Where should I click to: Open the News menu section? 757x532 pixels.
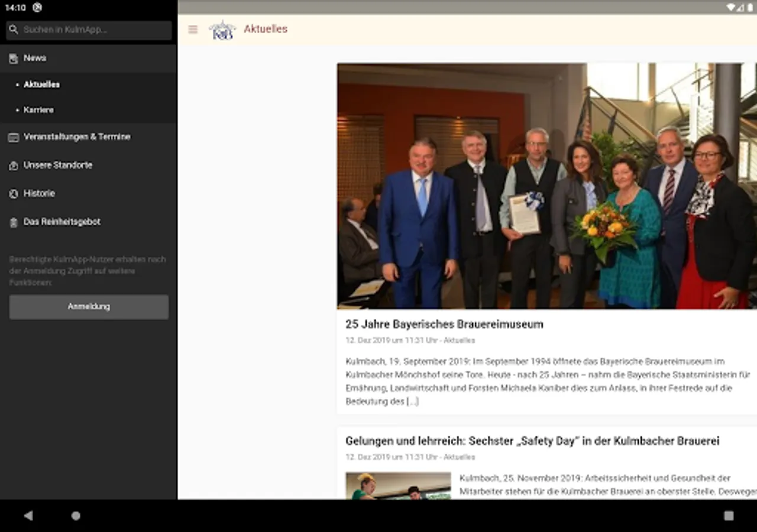click(x=89, y=59)
